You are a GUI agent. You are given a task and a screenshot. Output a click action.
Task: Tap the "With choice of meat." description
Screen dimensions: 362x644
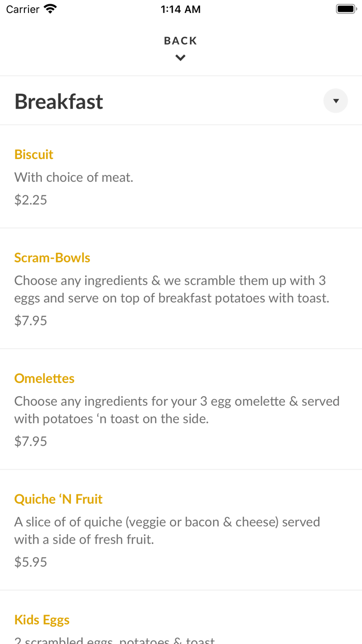click(x=74, y=178)
